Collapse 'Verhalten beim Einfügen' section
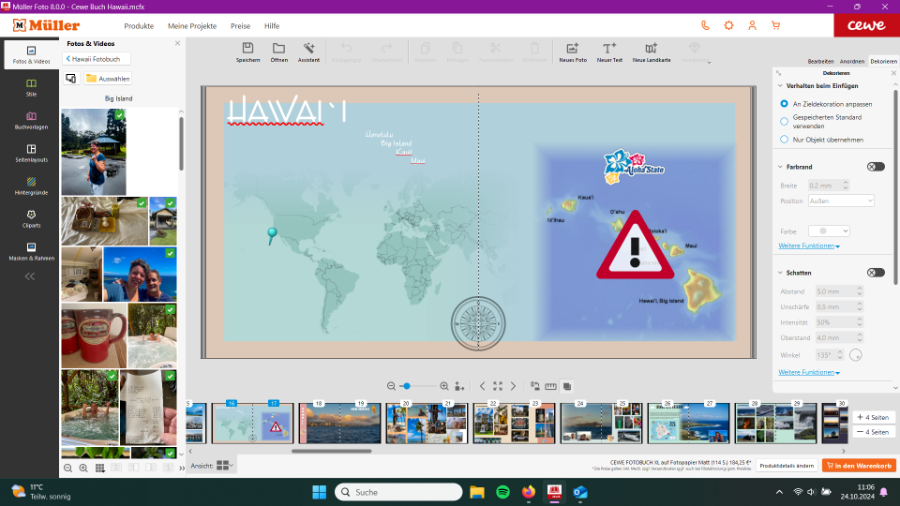Image resolution: width=900 pixels, height=506 pixels. 780,86
